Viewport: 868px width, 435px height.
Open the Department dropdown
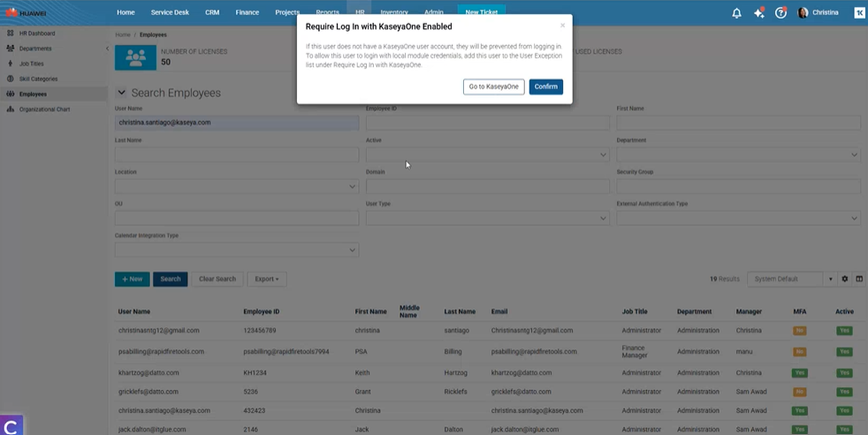[x=738, y=155]
